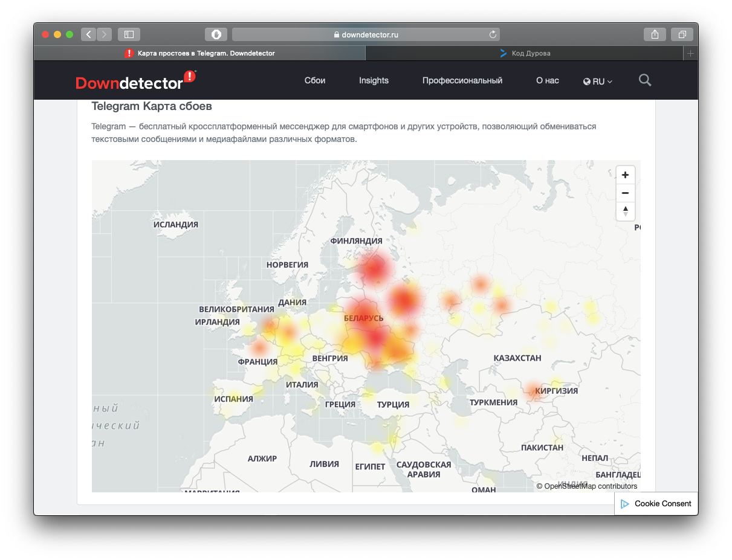Viewport: 732px width, 560px height.
Task: Click the ТУРКМЕНИЯ label on the map
Action: [493, 402]
